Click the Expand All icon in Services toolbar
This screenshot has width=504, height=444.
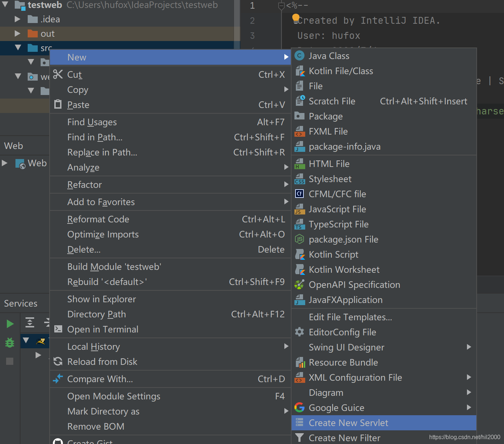(30, 322)
